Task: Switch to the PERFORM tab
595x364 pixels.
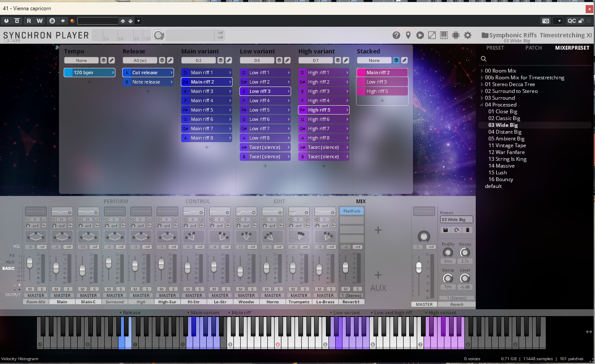Action: [x=115, y=202]
